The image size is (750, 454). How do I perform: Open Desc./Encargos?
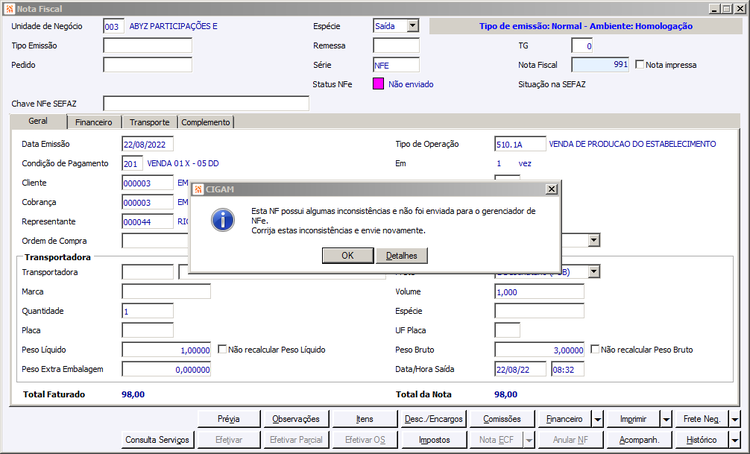click(x=433, y=419)
